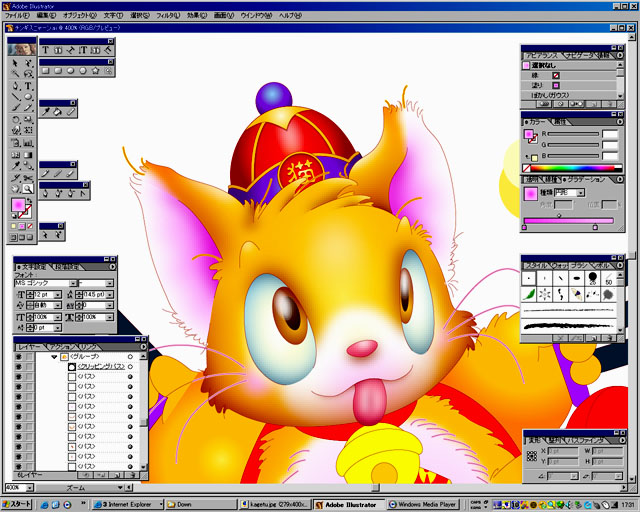The height and width of the screenshot is (512, 640).
Task: Select the Line Segment tool
Action: [x=16, y=97]
